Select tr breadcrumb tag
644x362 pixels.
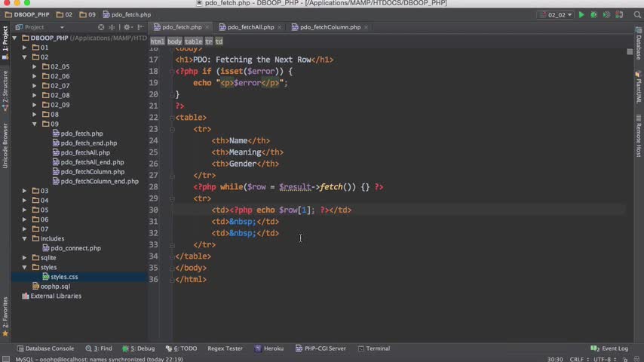pos(209,41)
